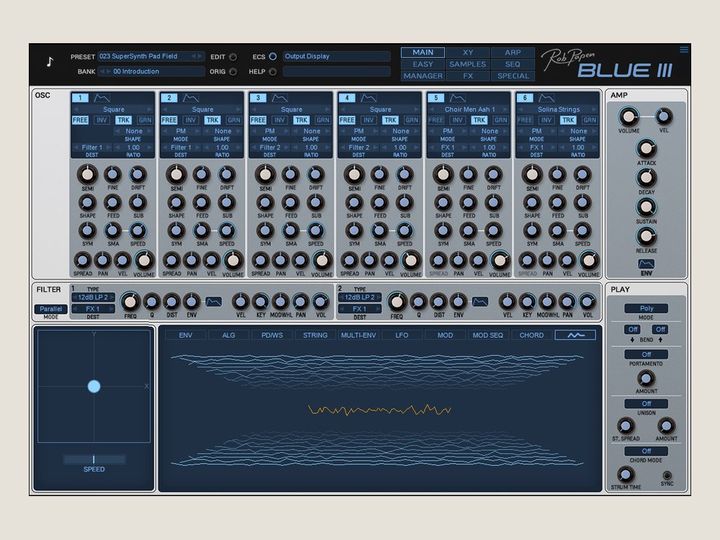This screenshot has width=720, height=540.
Task: Click the Portamento AMOUNT knob
Action: tap(646, 378)
